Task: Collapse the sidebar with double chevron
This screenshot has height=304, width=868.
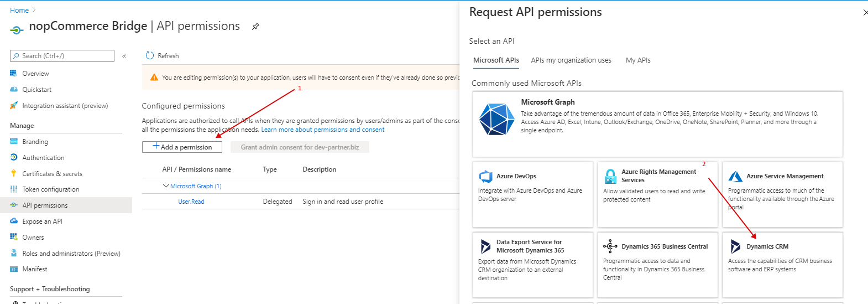Action: point(124,56)
